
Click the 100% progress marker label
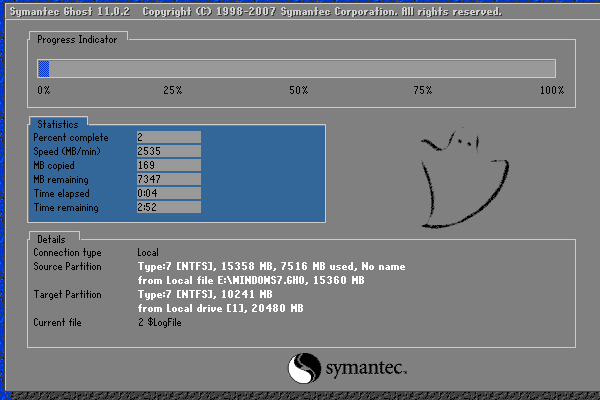[x=552, y=90]
